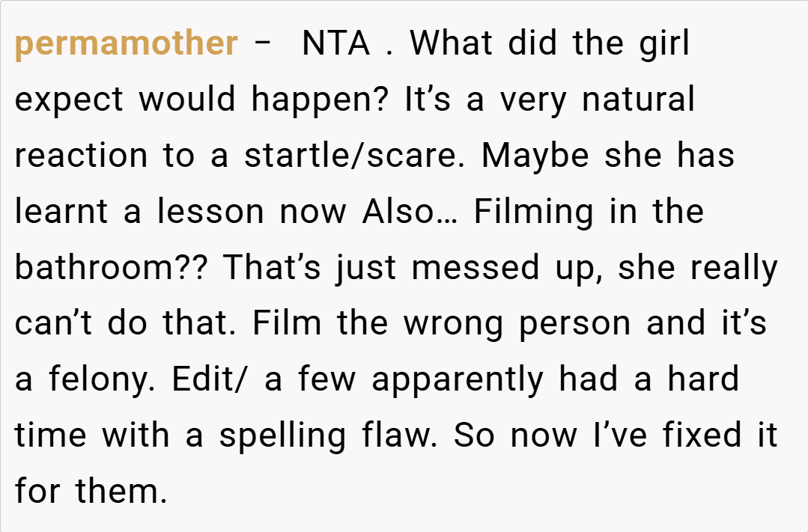
Task: Click the word 'reaction' in the comment
Action: coord(81,156)
